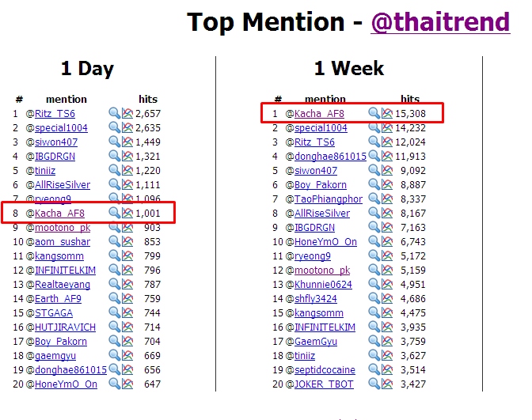Follow the Boy_Pakorn link in the 1 Week list

(321, 185)
